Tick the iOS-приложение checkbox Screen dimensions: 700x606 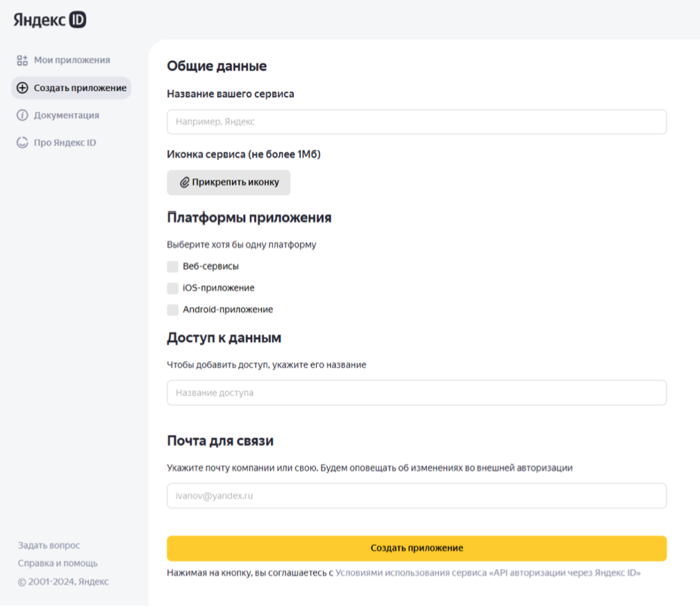(173, 288)
